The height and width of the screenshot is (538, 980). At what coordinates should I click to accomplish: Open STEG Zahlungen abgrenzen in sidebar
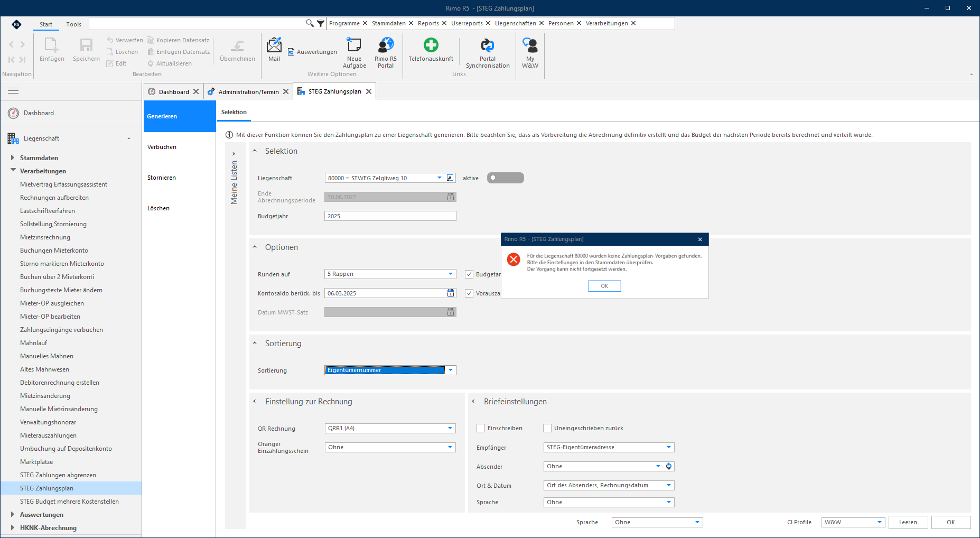[x=58, y=475]
